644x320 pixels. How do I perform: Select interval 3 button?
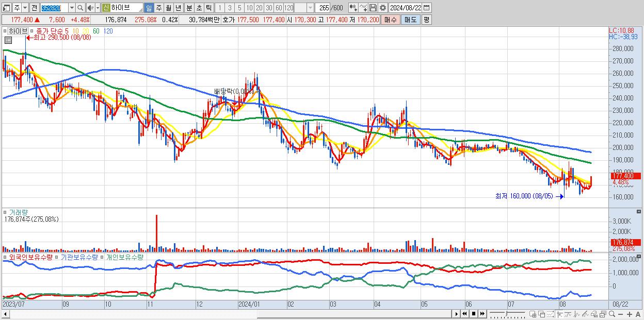pyautogui.click(x=230, y=8)
